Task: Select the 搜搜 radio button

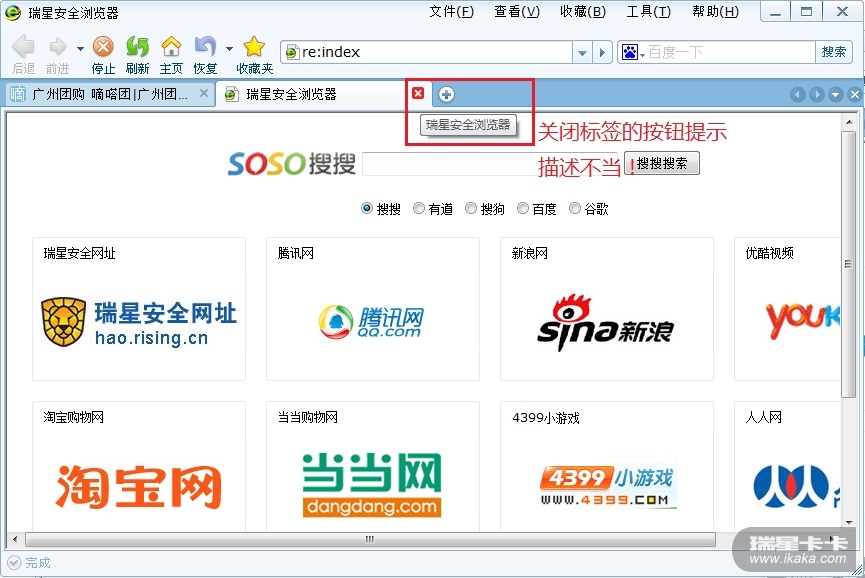Action: [x=366, y=208]
